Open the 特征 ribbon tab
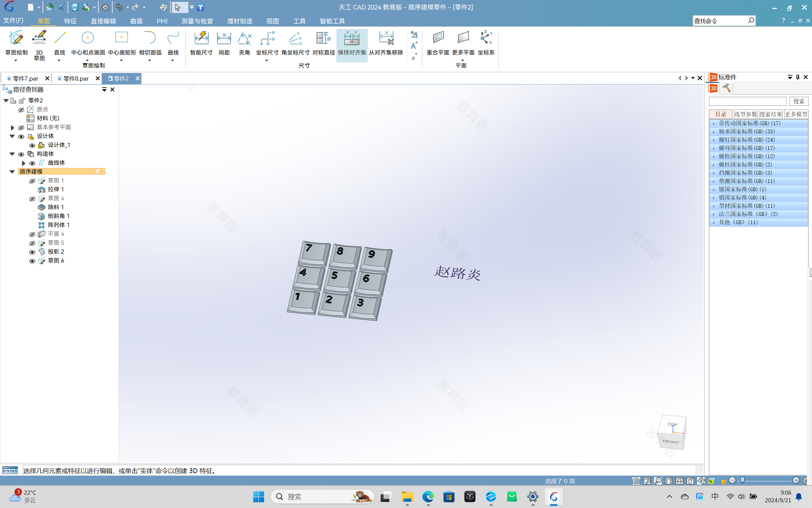 tap(70, 21)
